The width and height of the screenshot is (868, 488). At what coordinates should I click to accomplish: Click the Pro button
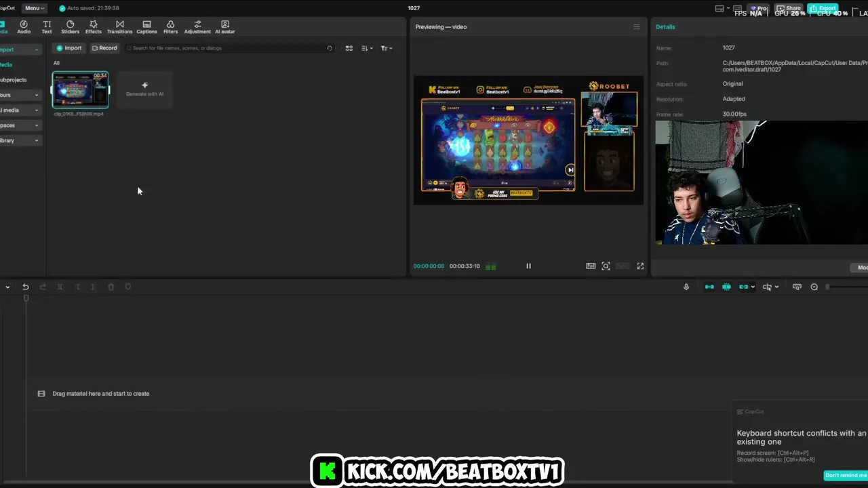(759, 8)
